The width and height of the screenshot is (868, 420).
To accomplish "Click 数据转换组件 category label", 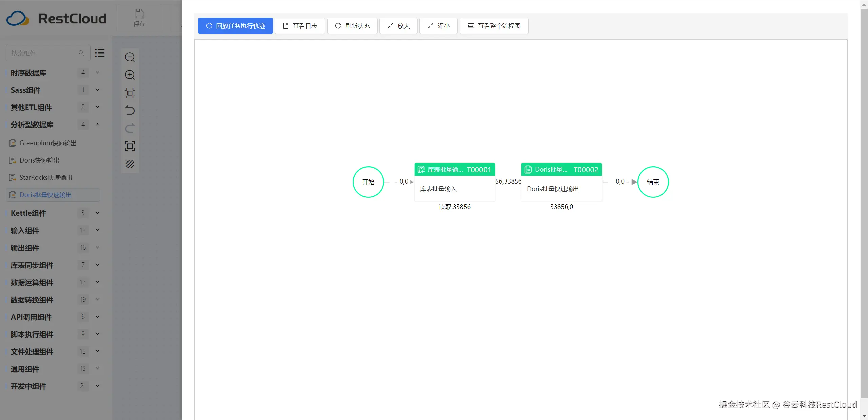I will (x=32, y=300).
